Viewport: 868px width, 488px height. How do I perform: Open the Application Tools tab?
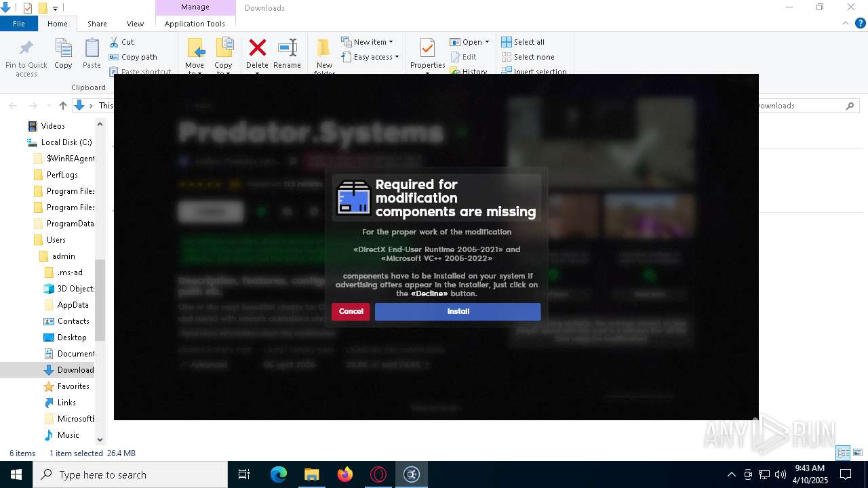point(195,24)
